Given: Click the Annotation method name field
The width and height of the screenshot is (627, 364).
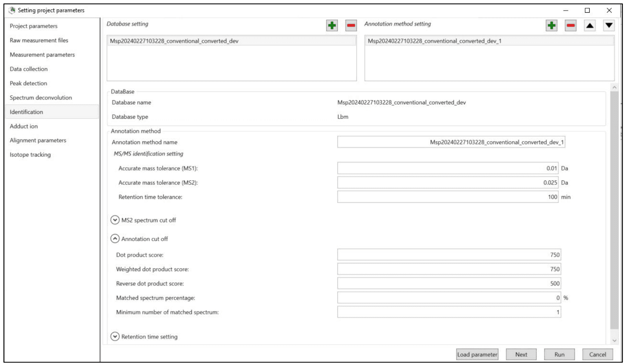Looking at the screenshot, I should (451, 142).
